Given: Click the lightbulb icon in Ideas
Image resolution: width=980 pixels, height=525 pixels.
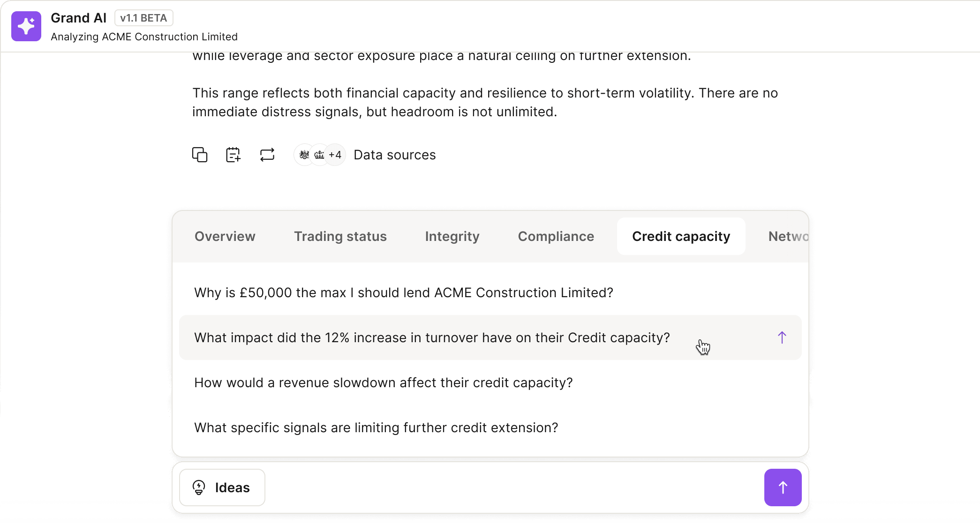Looking at the screenshot, I should click(199, 487).
